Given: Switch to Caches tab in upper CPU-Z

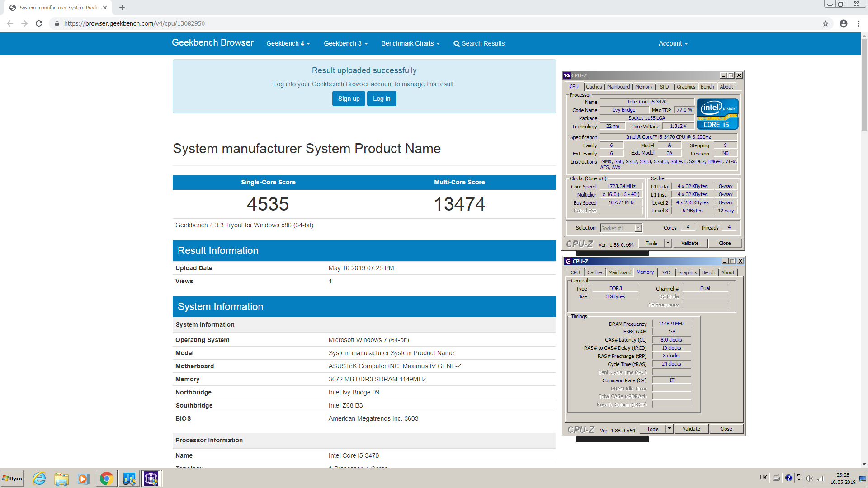Looking at the screenshot, I should pos(594,87).
